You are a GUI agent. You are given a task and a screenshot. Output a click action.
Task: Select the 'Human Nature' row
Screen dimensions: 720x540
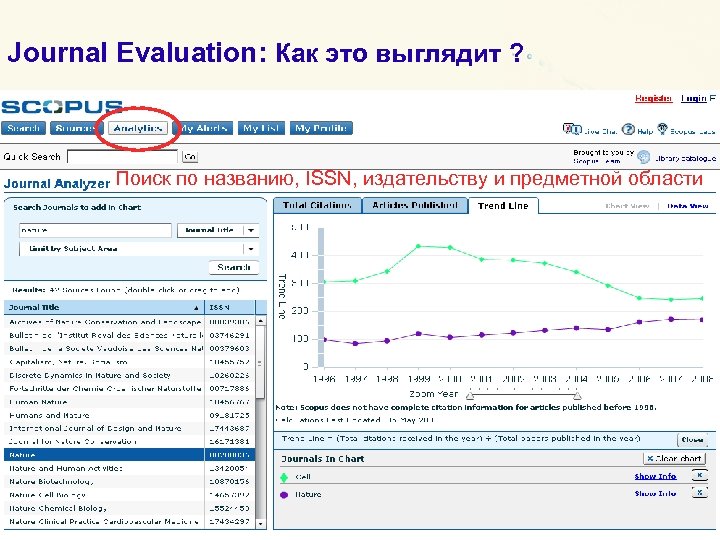[129, 402]
